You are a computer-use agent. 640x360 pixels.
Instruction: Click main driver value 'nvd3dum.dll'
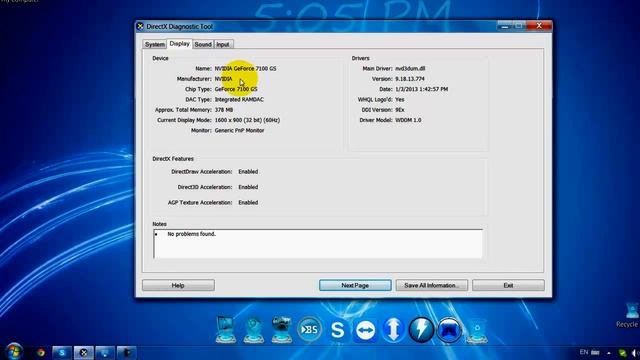(x=410, y=69)
